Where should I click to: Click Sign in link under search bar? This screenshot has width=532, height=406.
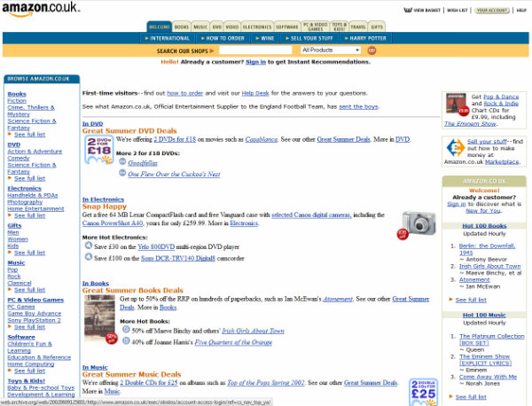(256, 62)
